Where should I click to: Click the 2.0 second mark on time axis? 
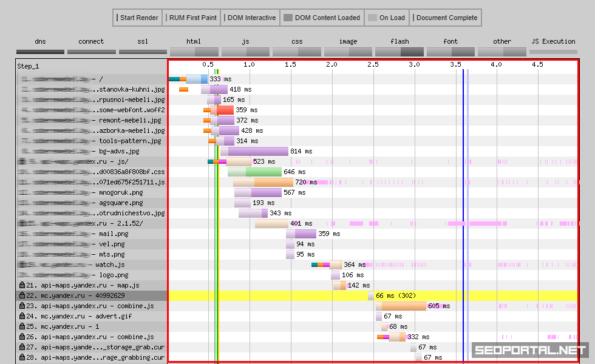(331, 64)
